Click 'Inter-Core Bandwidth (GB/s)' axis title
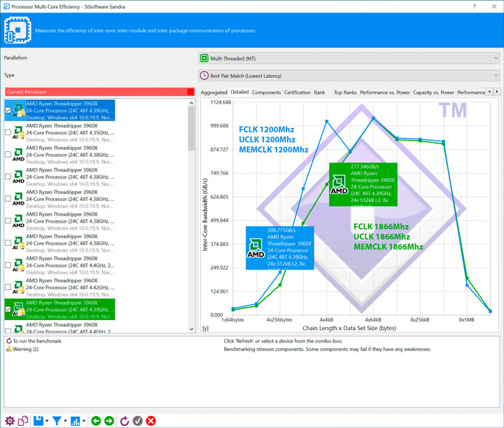This screenshot has height=428, width=504. pos(205,214)
